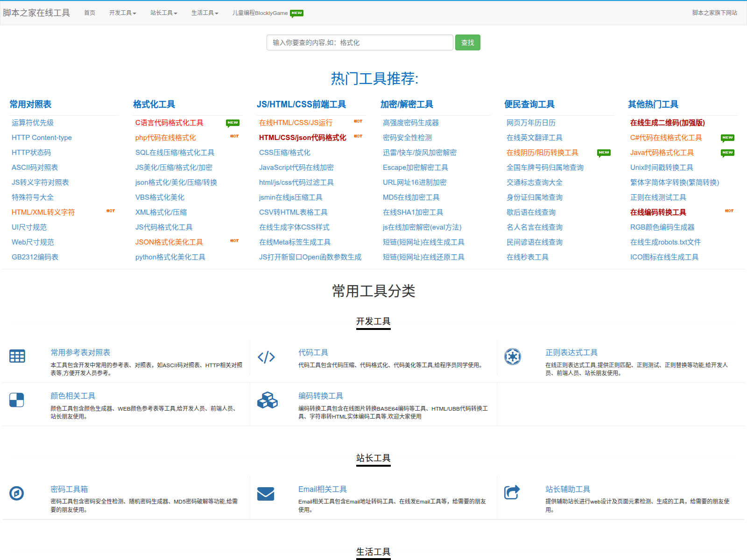Click the compass icon for password toolbox
Viewport: 747px width, 560px height.
tap(17, 493)
